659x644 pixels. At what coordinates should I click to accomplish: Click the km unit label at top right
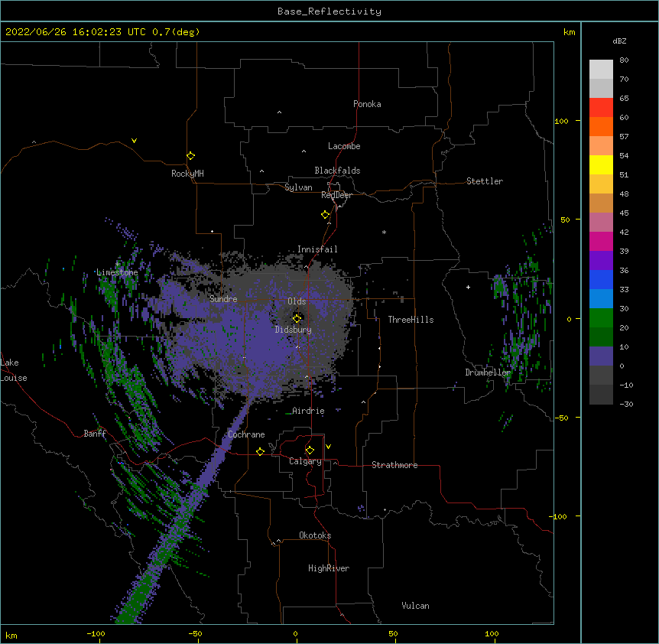[570, 32]
